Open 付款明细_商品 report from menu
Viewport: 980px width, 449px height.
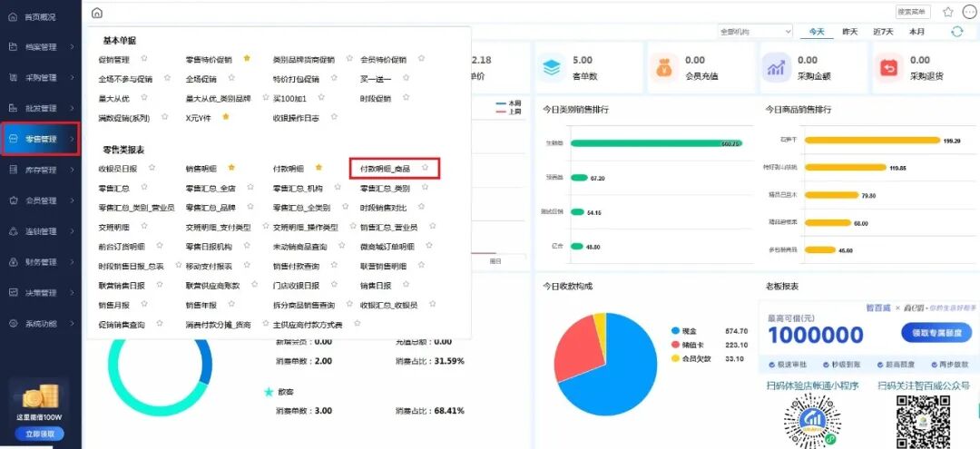click(x=385, y=169)
